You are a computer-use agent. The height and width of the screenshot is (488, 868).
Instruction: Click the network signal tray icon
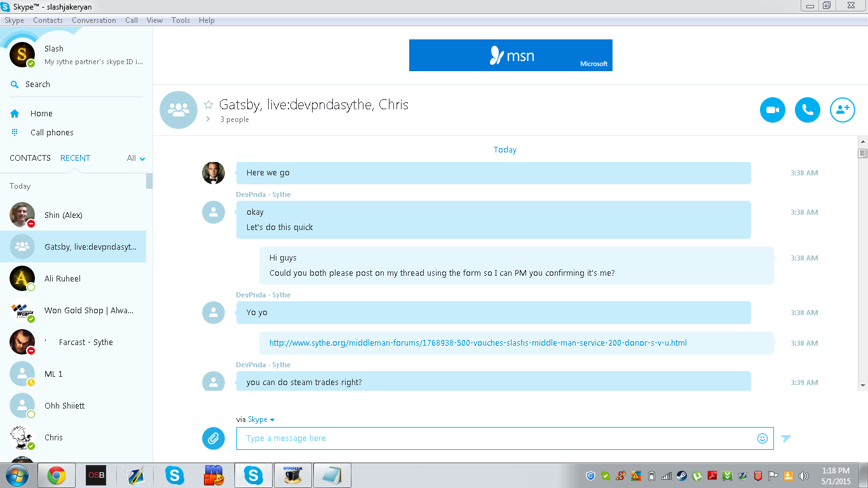pyautogui.click(x=667, y=476)
